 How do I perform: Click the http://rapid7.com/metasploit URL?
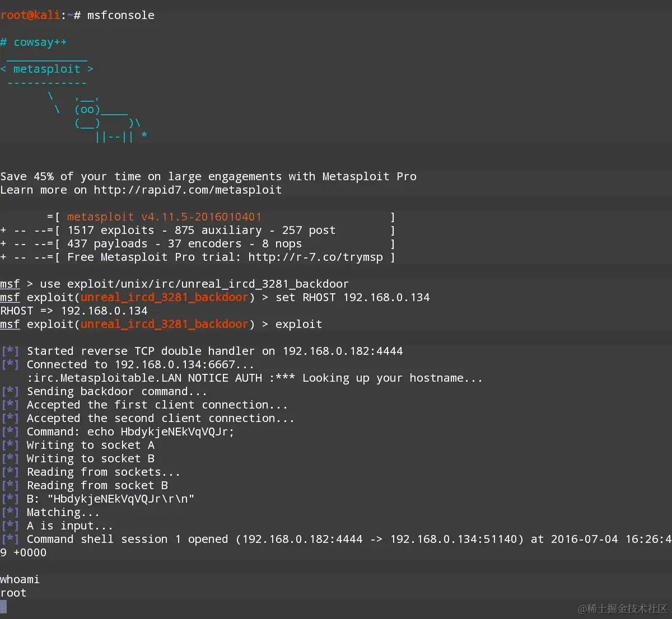[x=188, y=190]
